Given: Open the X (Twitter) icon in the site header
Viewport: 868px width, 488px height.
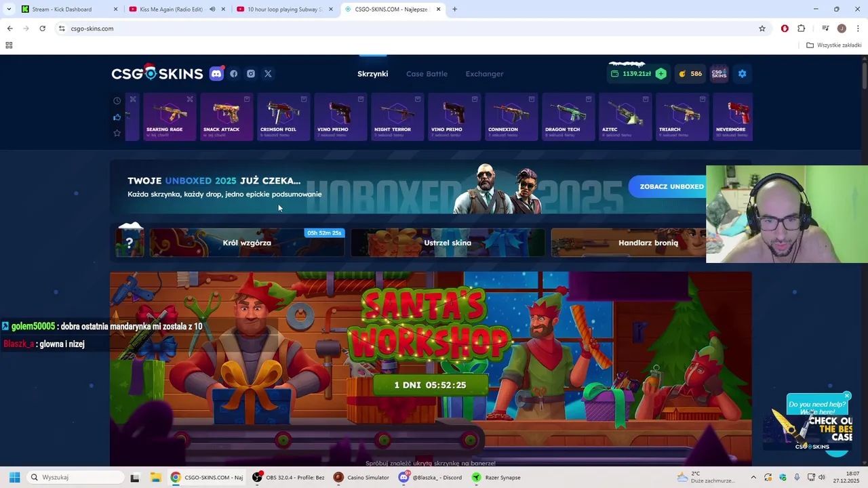Looking at the screenshot, I should (268, 74).
